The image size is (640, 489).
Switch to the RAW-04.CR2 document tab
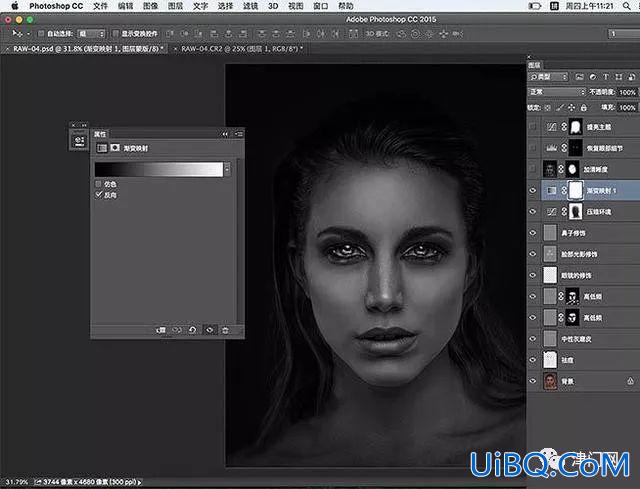241,49
